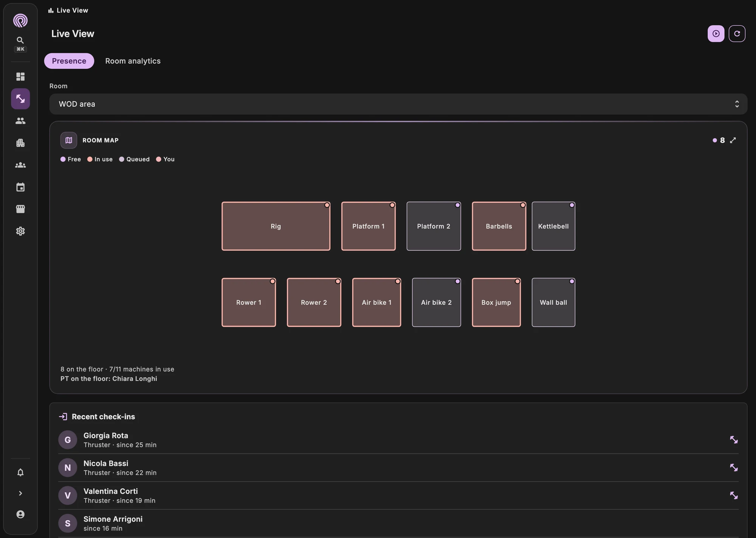This screenshot has height=538, width=756.
Task: Open the members people icon in sidebar
Action: tap(20, 121)
